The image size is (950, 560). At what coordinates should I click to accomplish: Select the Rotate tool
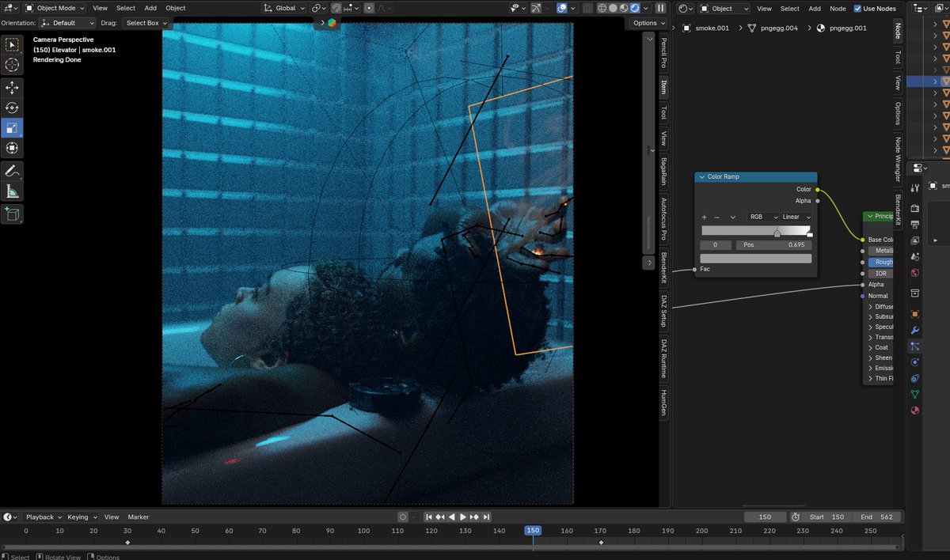12,108
